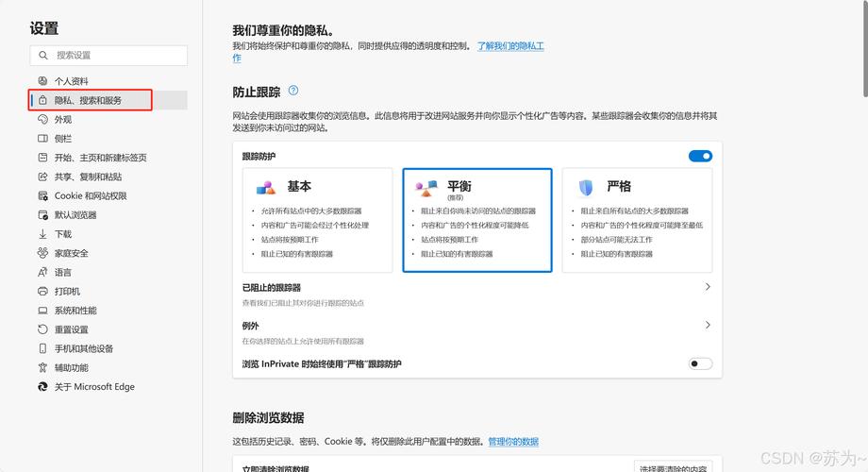Click the 外观 appearance icon
The width and height of the screenshot is (868, 472).
[42, 120]
